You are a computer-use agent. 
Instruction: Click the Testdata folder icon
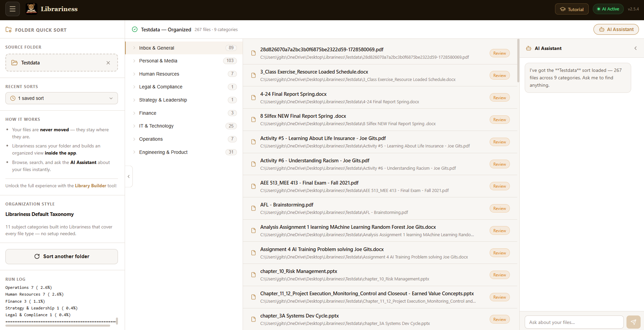(x=14, y=63)
